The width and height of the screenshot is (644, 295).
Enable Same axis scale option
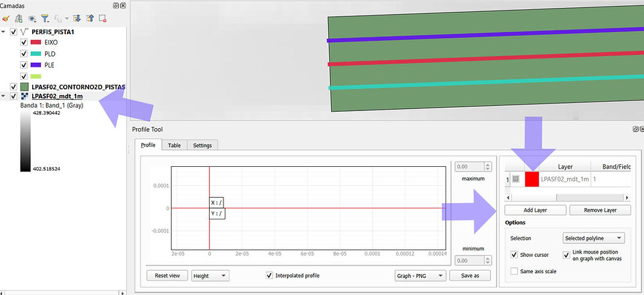tap(514, 271)
